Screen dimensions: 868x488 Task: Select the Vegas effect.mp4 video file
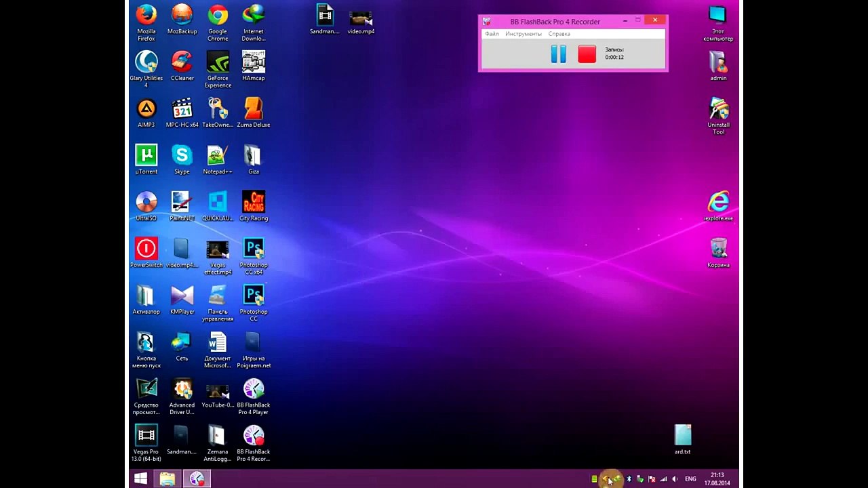tap(218, 256)
